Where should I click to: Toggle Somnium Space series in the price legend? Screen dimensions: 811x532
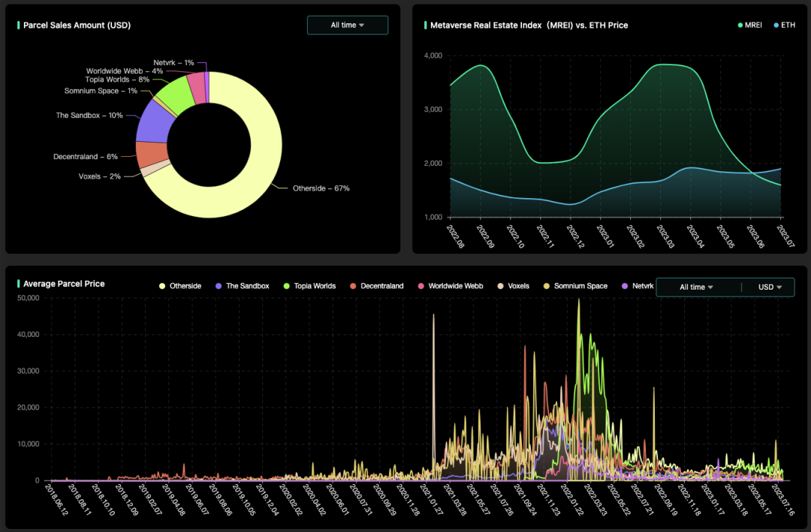coord(575,286)
